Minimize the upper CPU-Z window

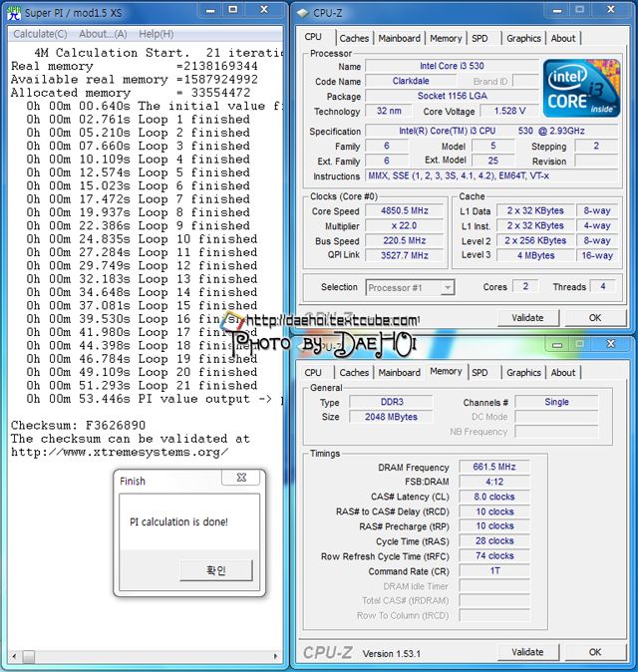[557, 10]
